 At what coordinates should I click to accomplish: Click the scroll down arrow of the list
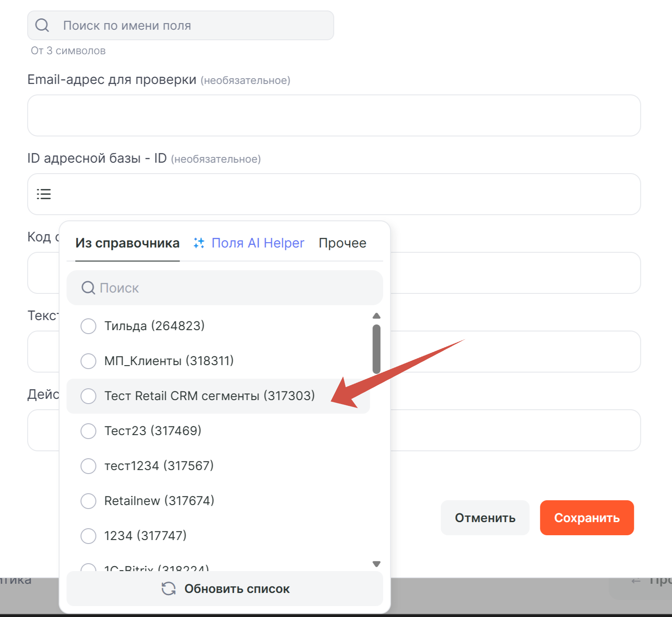[376, 564]
